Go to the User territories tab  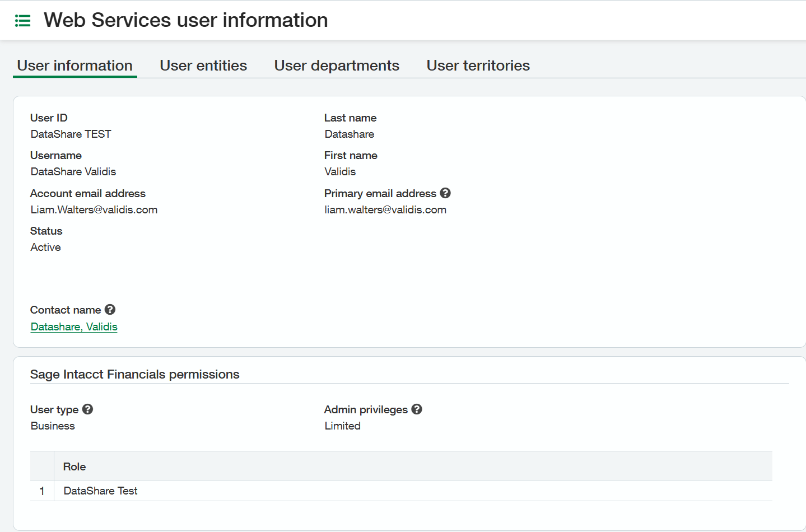pos(478,66)
